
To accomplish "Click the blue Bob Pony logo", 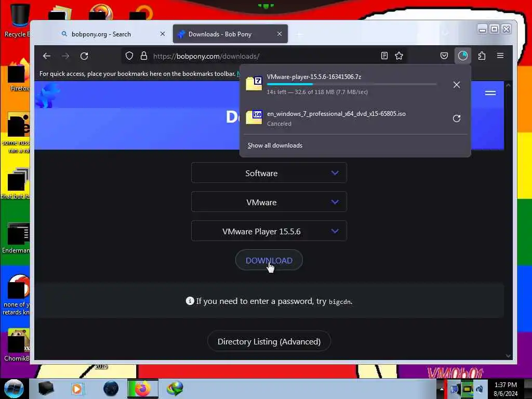I will (x=48, y=96).
